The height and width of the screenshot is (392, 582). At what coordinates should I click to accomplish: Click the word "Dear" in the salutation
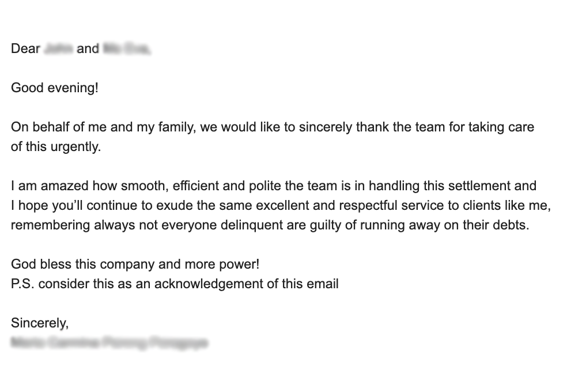(x=25, y=48)
